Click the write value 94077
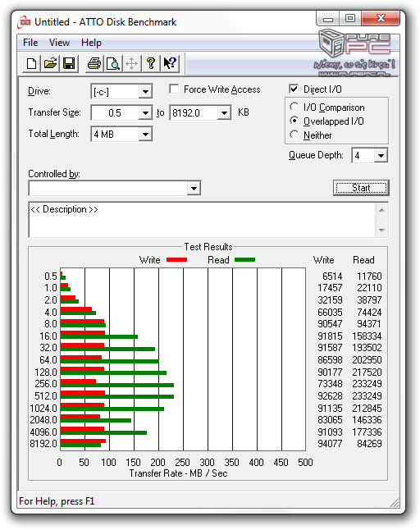The image size is (420, 530). tap(330, 444)
